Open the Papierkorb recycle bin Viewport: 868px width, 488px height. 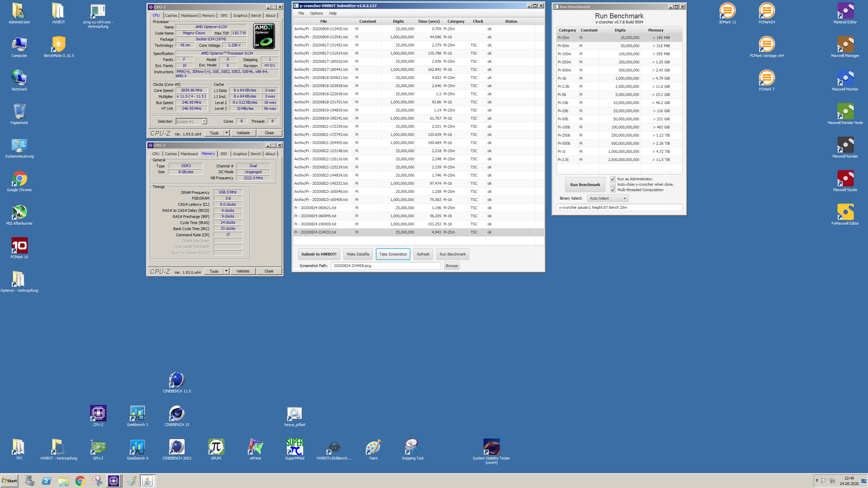[19, 114]
